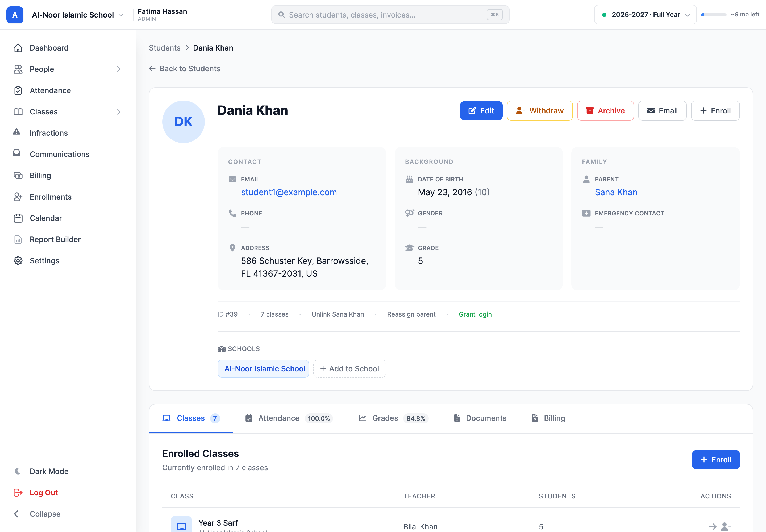This screenshot has width=766, height=532.
Task: Click Back to Students link
Action: [185, 69]
